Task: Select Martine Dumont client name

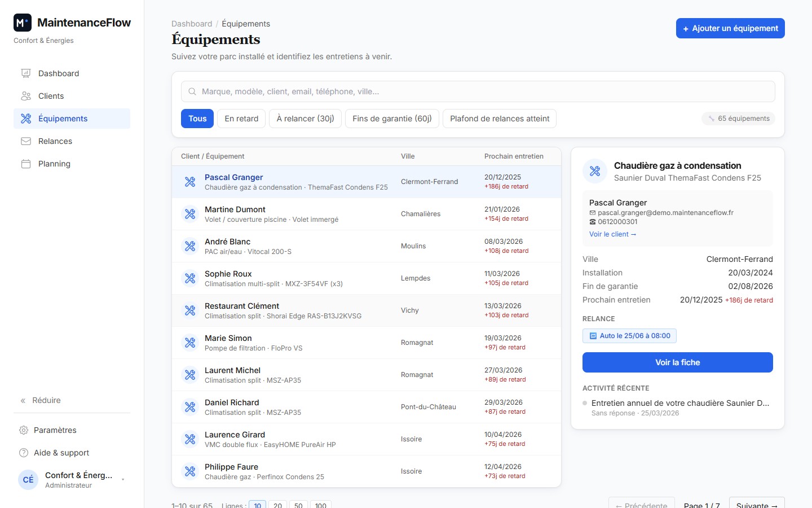Action: [x=235, y=209]
